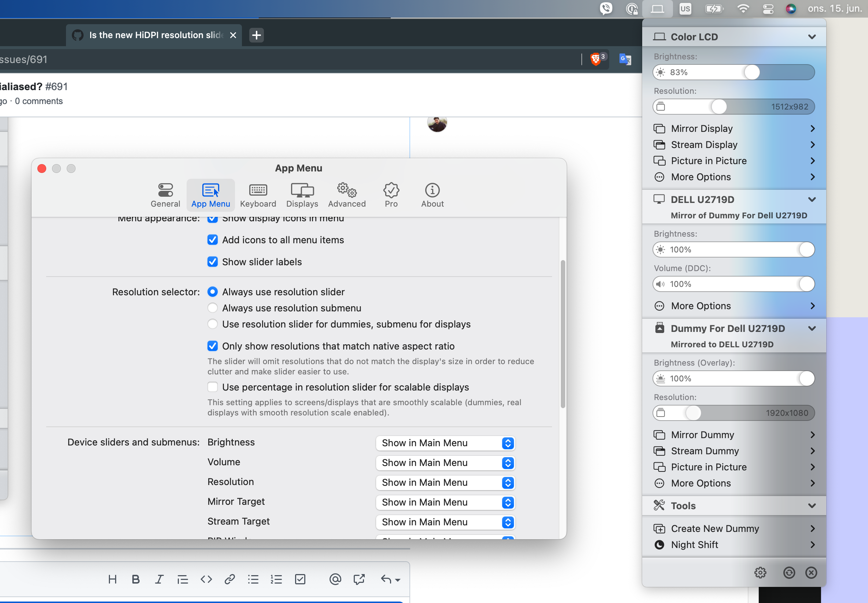The image size is (868, 603).
Task: Select Always use resolution submenu radio
Action: pyautogui.click(x=213, y=308)
